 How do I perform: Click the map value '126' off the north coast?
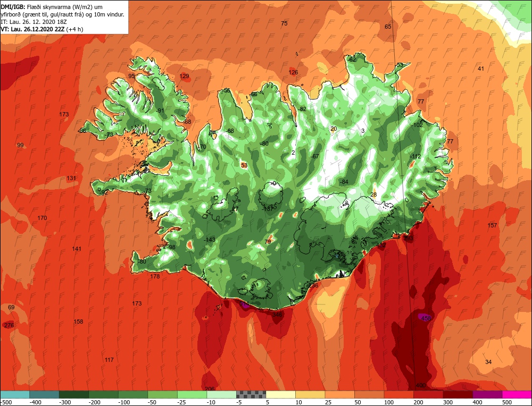tap(293, 72)
